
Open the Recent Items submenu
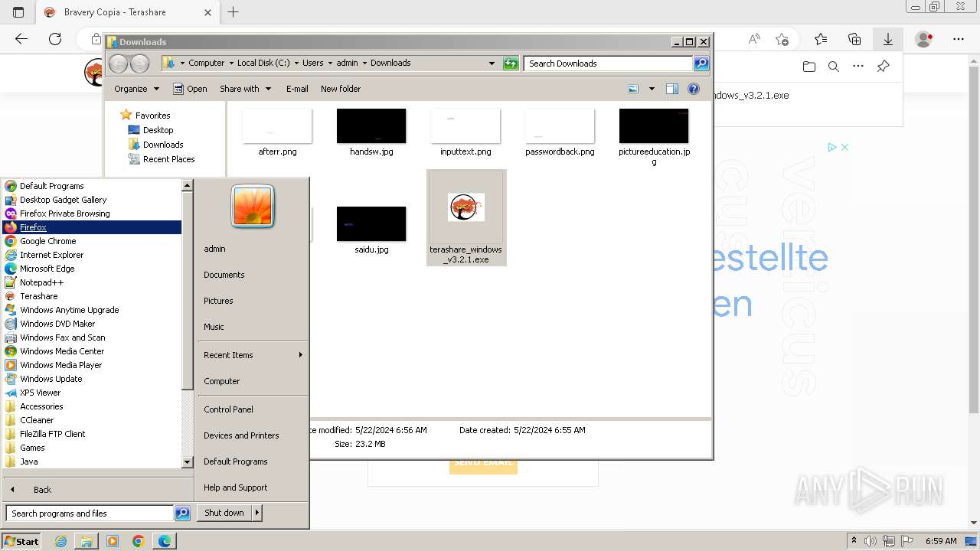[x=253, y=355]
